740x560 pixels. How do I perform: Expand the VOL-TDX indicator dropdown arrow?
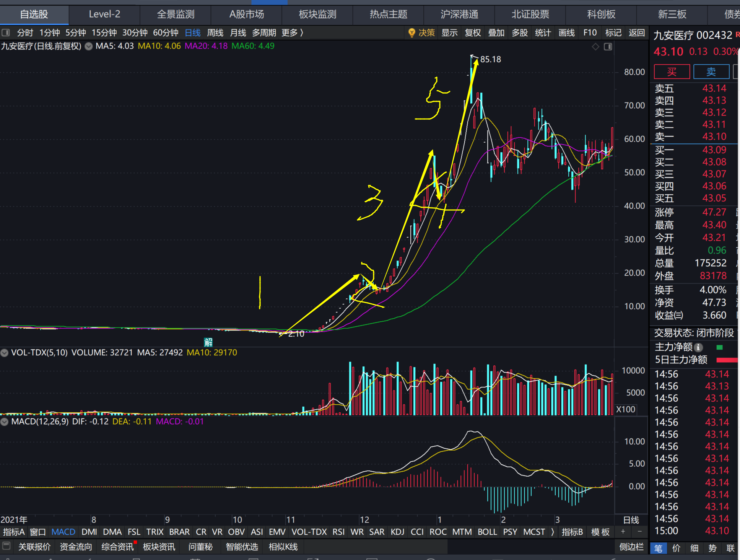[x=5, y=353]
